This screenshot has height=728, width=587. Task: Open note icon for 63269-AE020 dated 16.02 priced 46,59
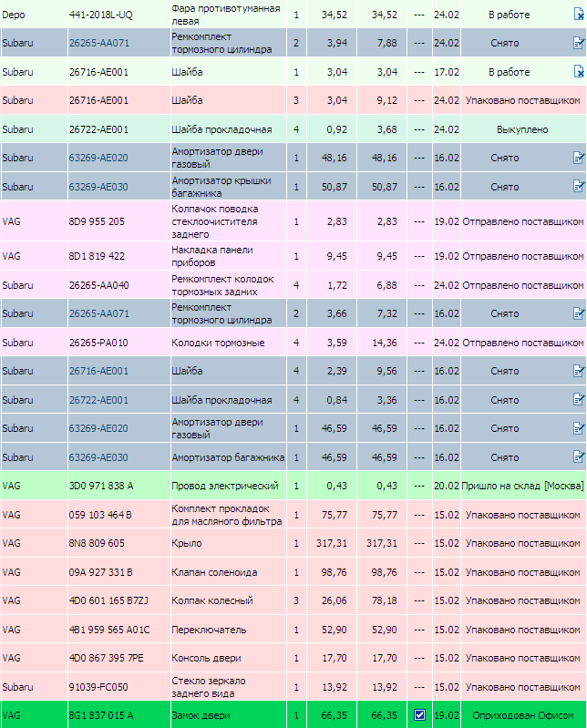[x=579, y=428]
